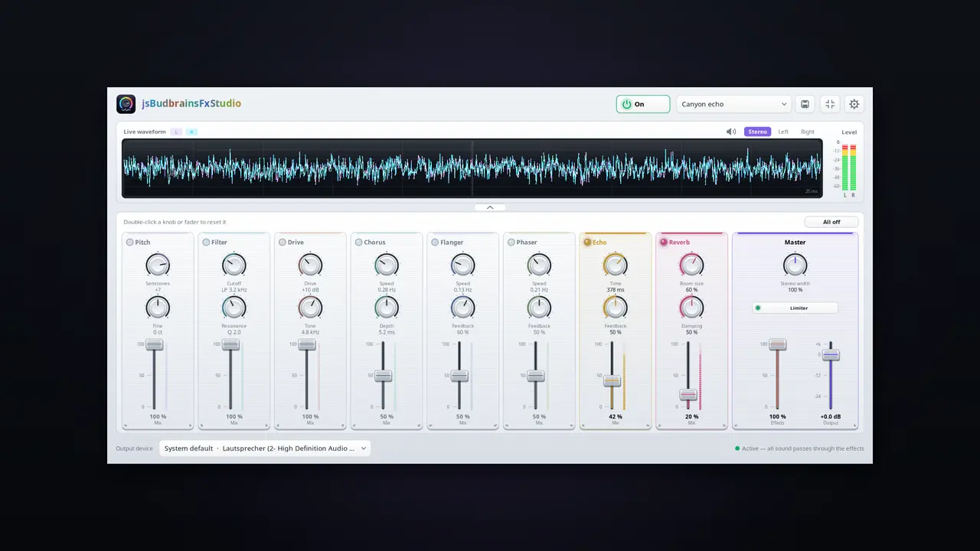980x551 pixels.
Task: Select the Stereo waveform view
Action: coord(757,132)
